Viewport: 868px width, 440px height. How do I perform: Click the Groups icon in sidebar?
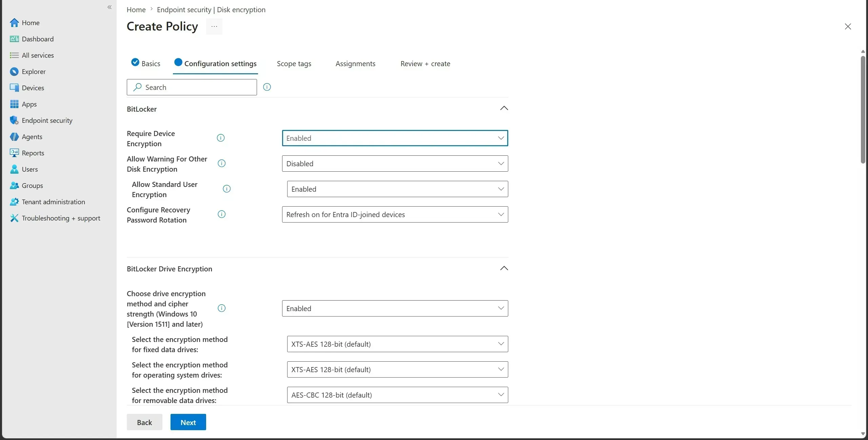pos(14,186)
